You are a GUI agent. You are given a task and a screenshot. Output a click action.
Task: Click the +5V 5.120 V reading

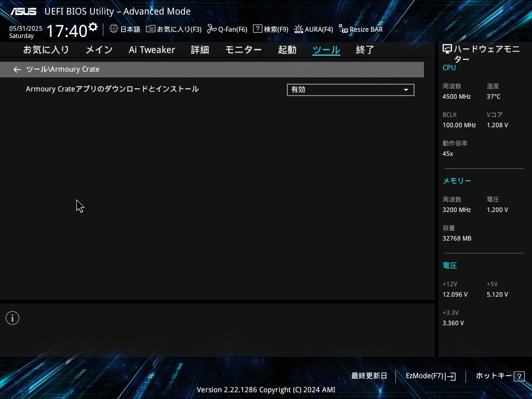497,295
